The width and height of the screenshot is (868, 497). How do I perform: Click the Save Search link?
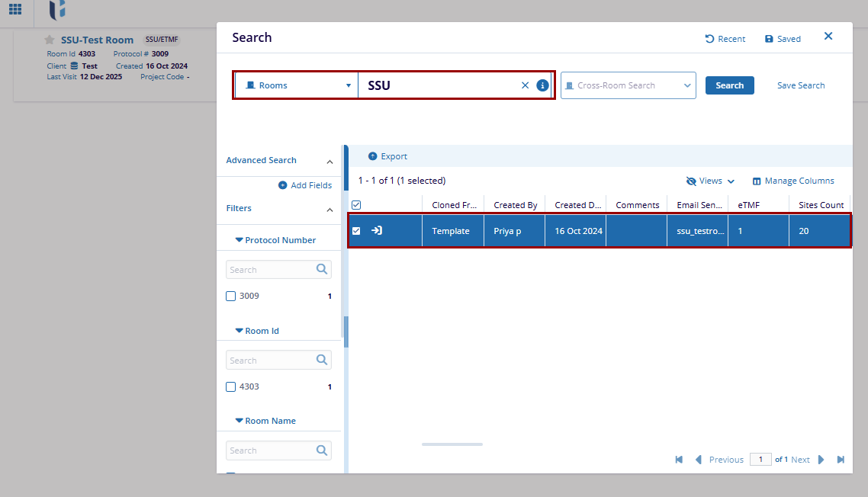[x=800, y=85]
